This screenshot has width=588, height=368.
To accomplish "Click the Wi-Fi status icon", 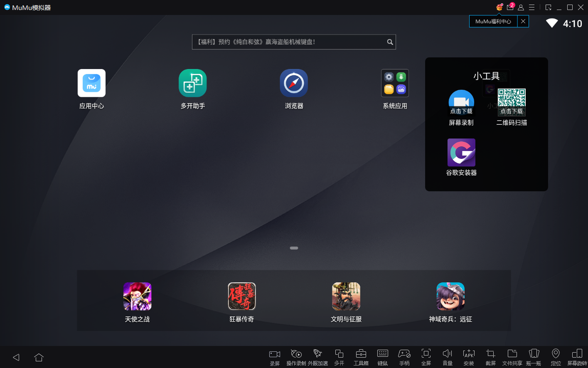I will point(552,23).
